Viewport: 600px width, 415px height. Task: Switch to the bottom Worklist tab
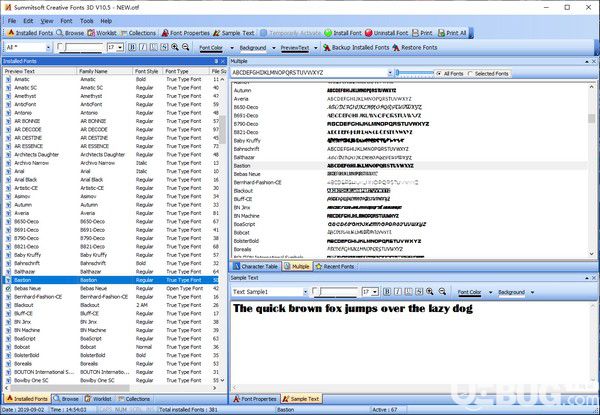[x=98, y=399]
